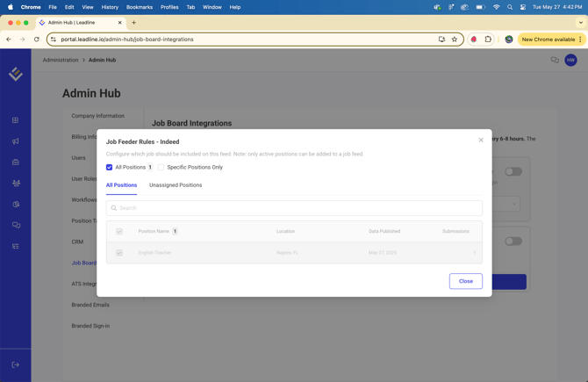Go to Administration breadcrumb link
The width and height of the screenshot is (588, 382).
point(61,60)
